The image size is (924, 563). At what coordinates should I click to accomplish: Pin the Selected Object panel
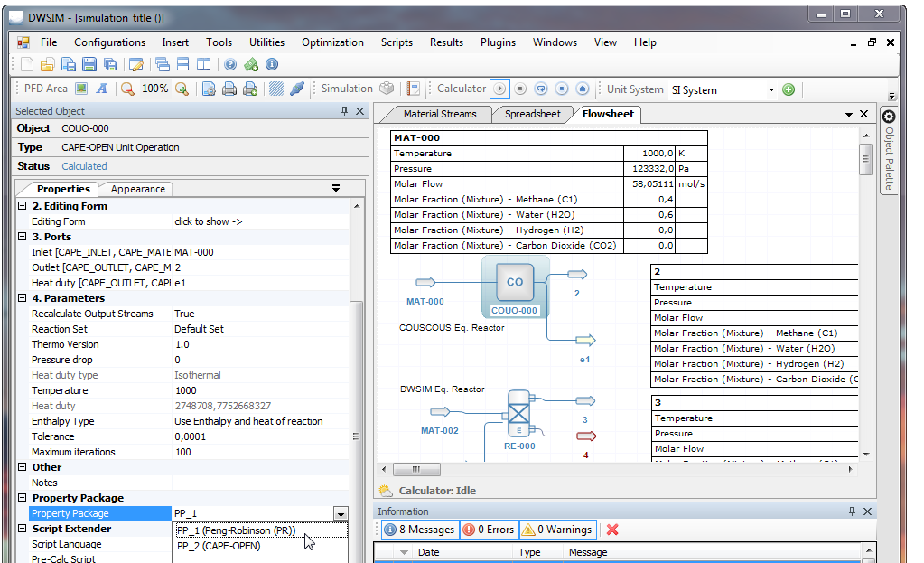345,111
